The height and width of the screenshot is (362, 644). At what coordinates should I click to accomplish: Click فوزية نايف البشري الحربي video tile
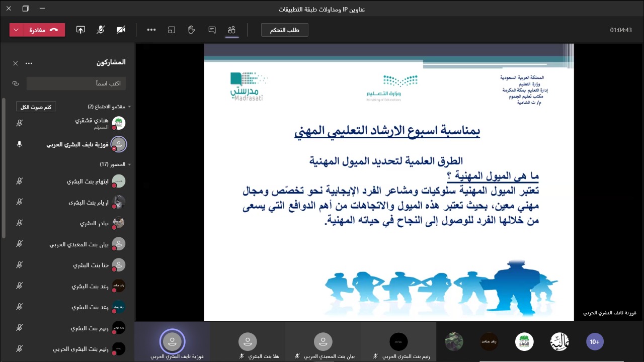(x=172, y=342)
